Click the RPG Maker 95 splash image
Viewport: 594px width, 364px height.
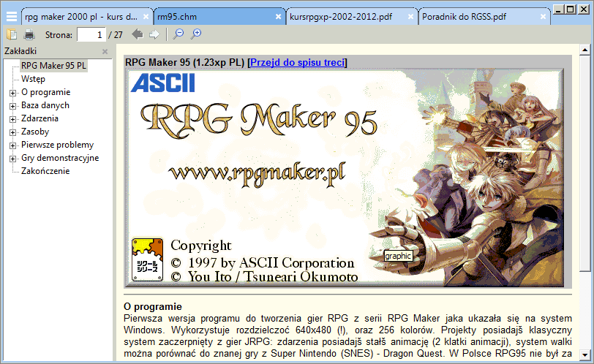click(345, 178)
